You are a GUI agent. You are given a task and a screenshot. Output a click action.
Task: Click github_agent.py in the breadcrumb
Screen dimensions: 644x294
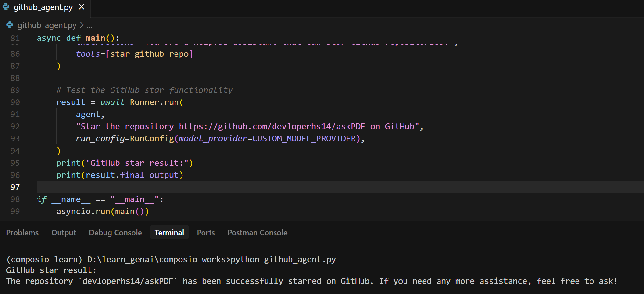tap(47, 25)
